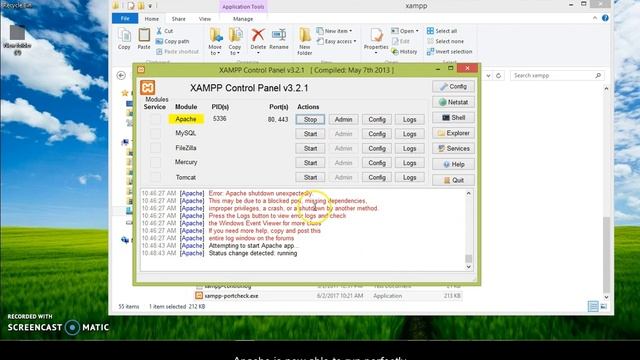Click Explorer back navigation arrow
640x360 pixels.
pyautogui.click(x=121, y=76)
